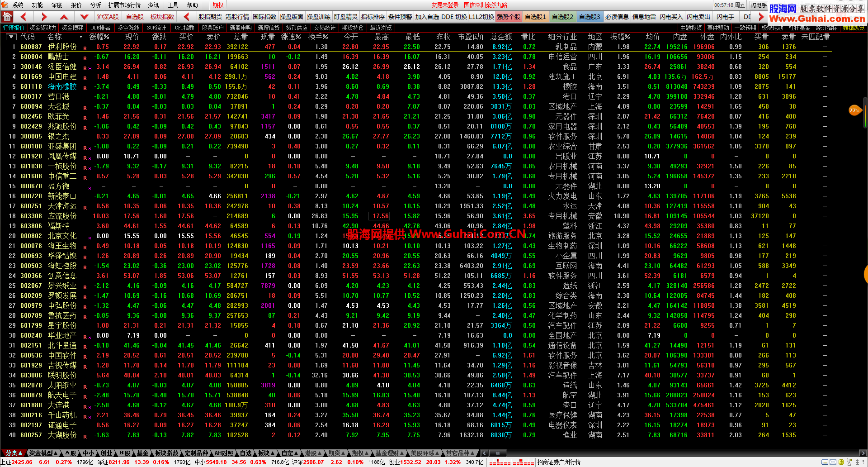Sort by the 换手% column header
The width and height of the screenshot is (868, 467).
318,37
